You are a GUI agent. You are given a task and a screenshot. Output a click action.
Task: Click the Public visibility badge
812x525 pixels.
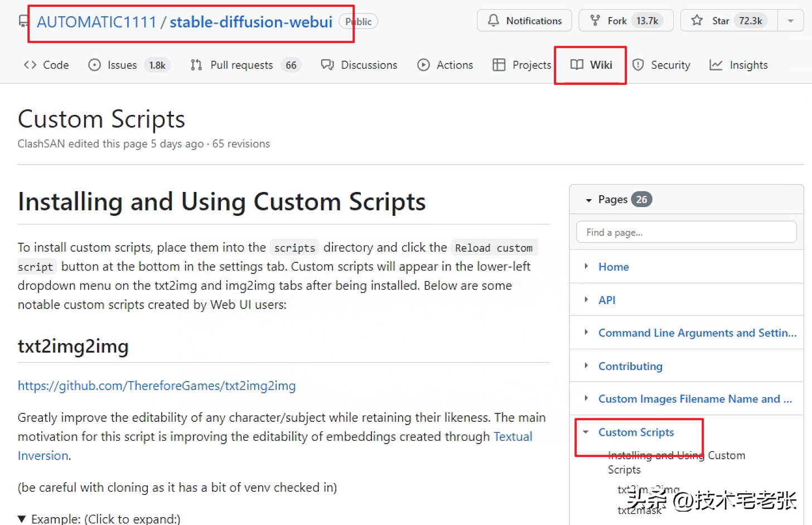pos(359,21)
